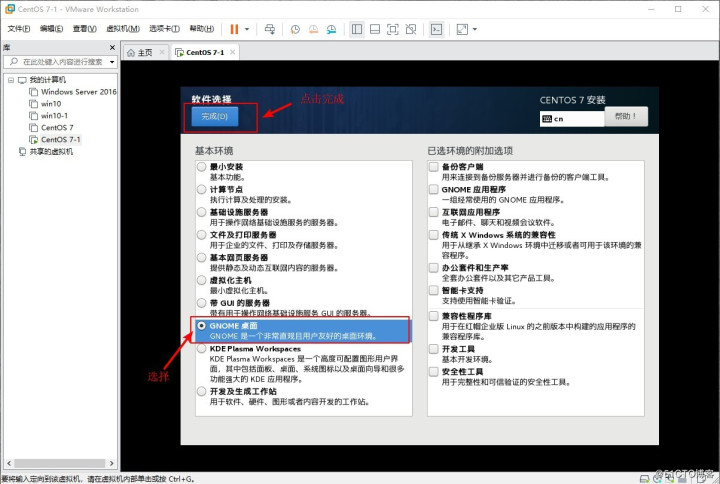Open the stretch display dropdown arrow
Image resolution: width=720 pixels, height=484 pixels.
click(475, 29)
